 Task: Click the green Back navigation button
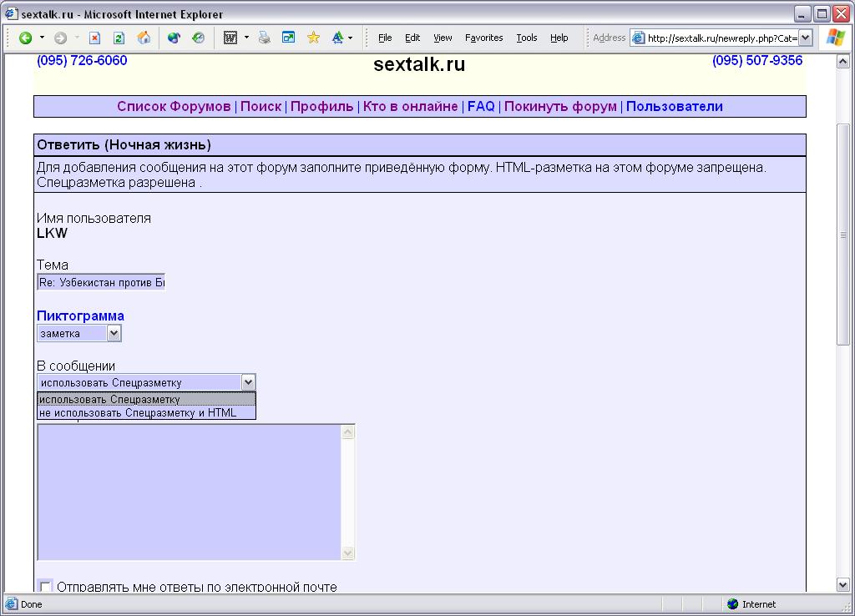coord(26,38)
